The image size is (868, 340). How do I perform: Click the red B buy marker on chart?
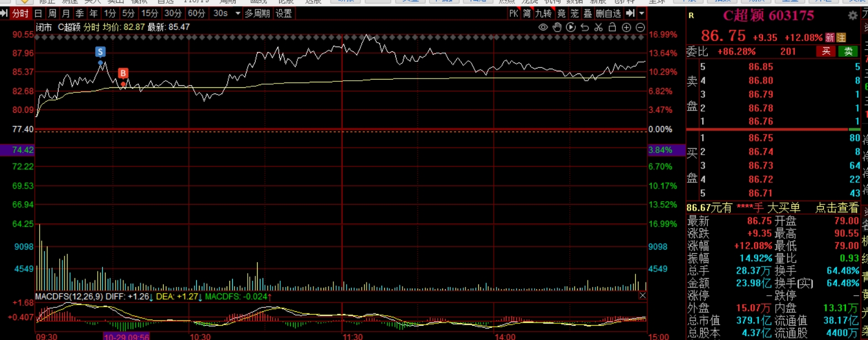[x=123, y=73]
